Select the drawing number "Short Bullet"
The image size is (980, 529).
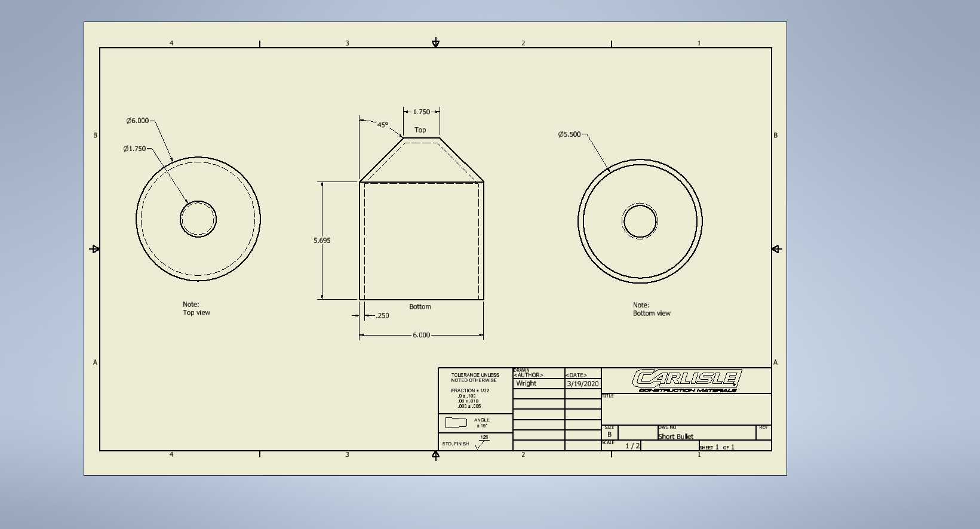[x=675, y=436]
